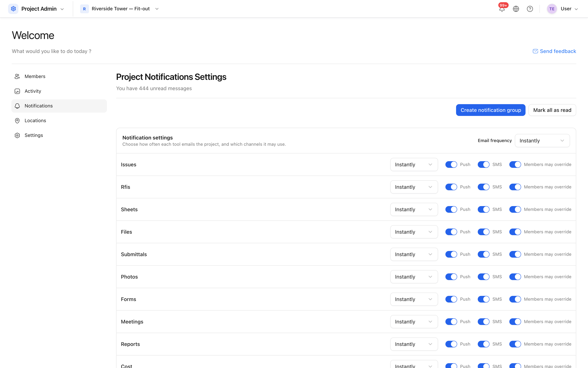Open the Meetings frequency dropdown
This screenshot has height=368, width=588.
[x=414, y=321]
